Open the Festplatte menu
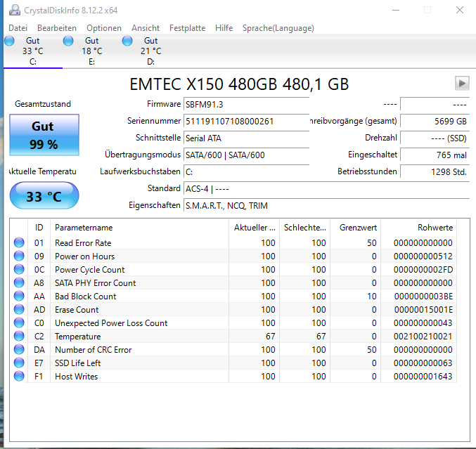 pyautogui.click(x=187, y=28)
